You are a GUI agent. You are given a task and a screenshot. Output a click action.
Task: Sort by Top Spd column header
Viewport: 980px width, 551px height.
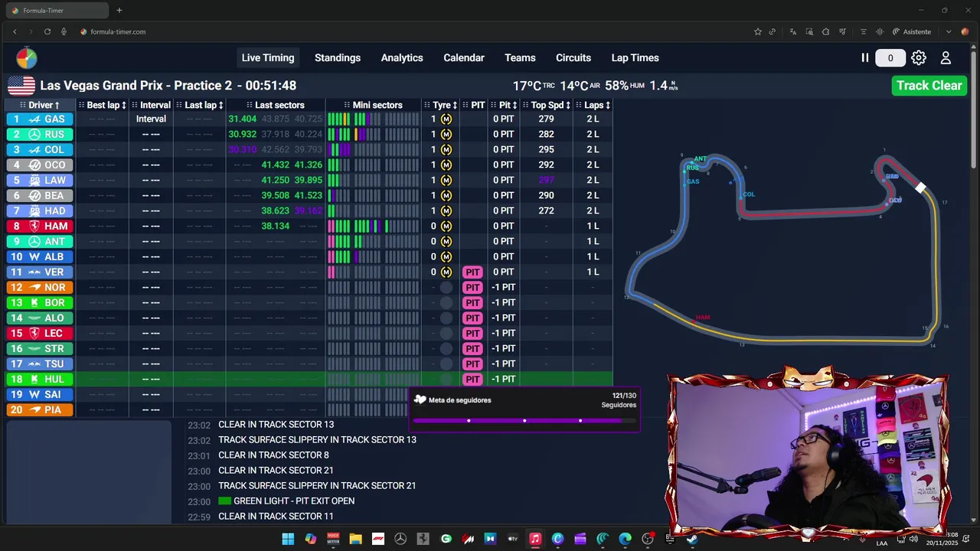point(547,105)
